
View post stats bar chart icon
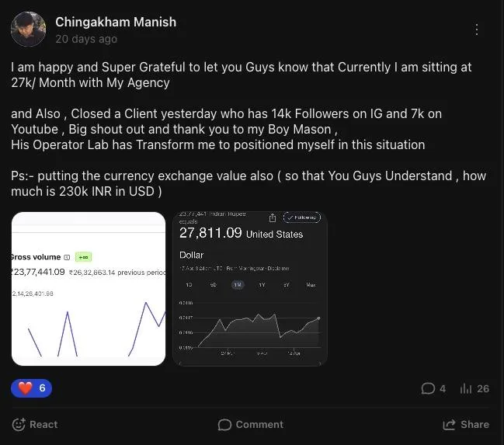click(466, 388)
